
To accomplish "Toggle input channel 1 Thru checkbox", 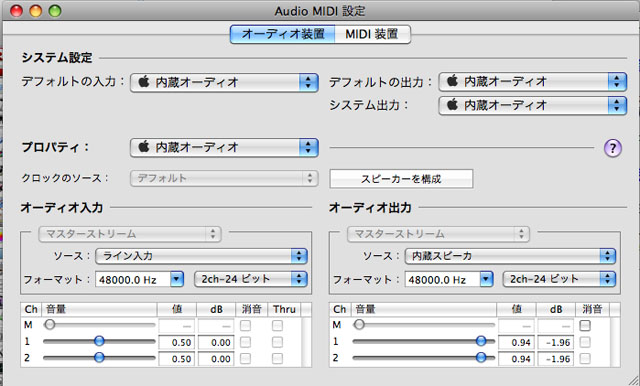I will click(278, 342).
